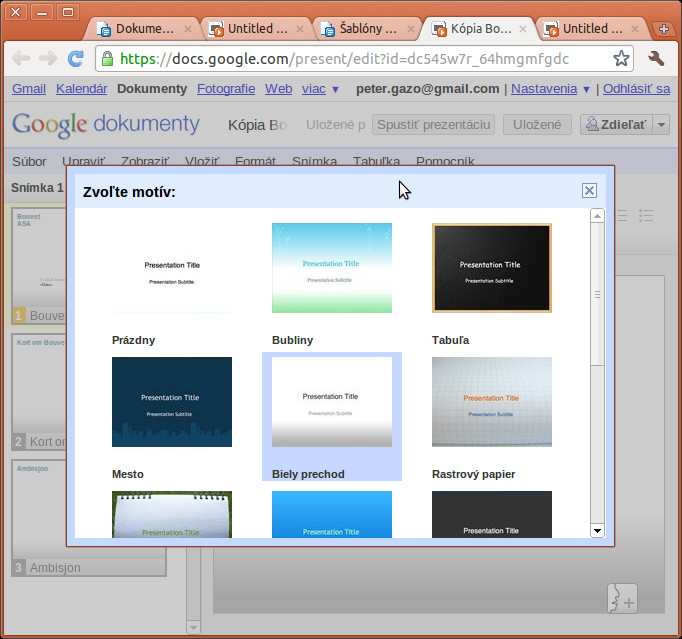The height and width of the screenshot is (639, 682).
Task: Select slide 2 'Kort om' thumbnail
Action: tap(39, 392)
